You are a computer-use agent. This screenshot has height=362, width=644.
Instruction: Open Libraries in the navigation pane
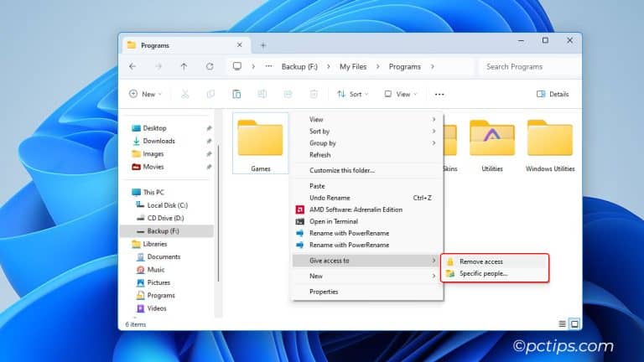tap(154, 244)
